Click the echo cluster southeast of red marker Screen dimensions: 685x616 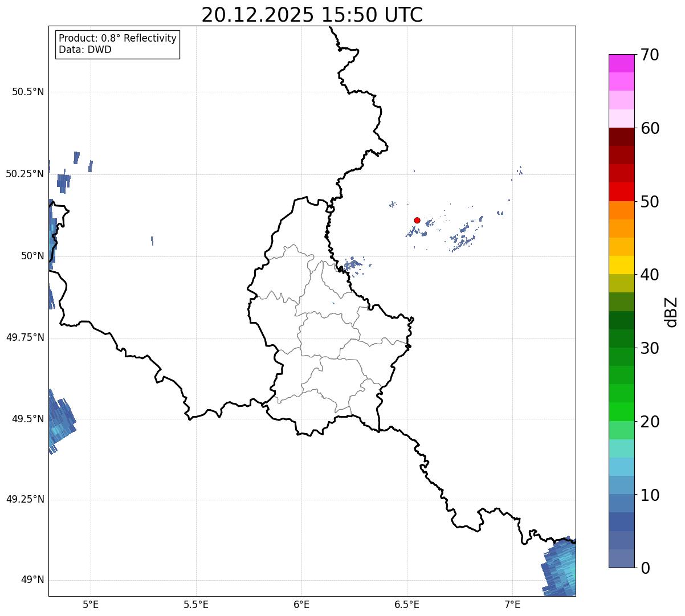(x=465, y=235)
